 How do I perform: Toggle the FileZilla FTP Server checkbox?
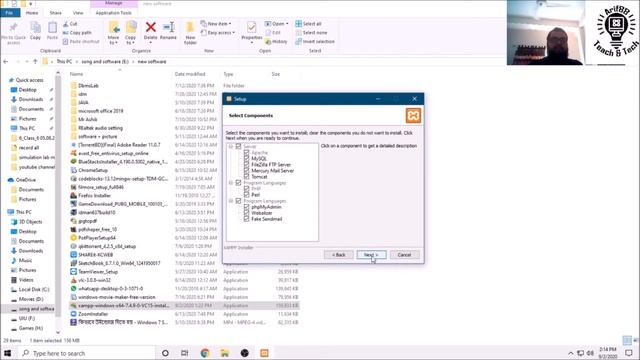tap(247, 164)
